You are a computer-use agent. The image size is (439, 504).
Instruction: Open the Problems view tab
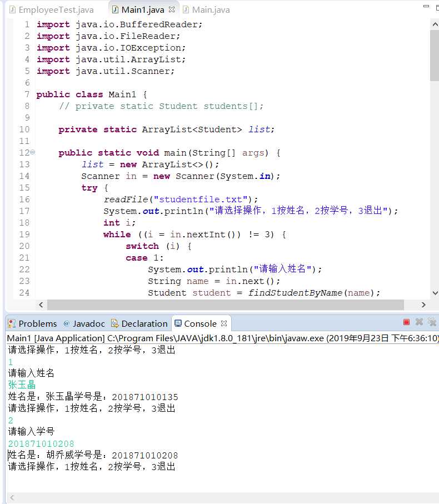[32, 323]
